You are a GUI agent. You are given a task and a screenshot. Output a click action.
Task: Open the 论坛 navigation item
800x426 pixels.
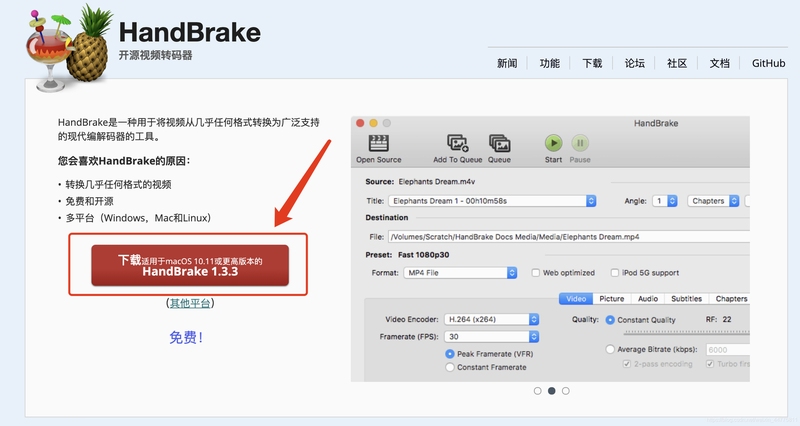635,63
